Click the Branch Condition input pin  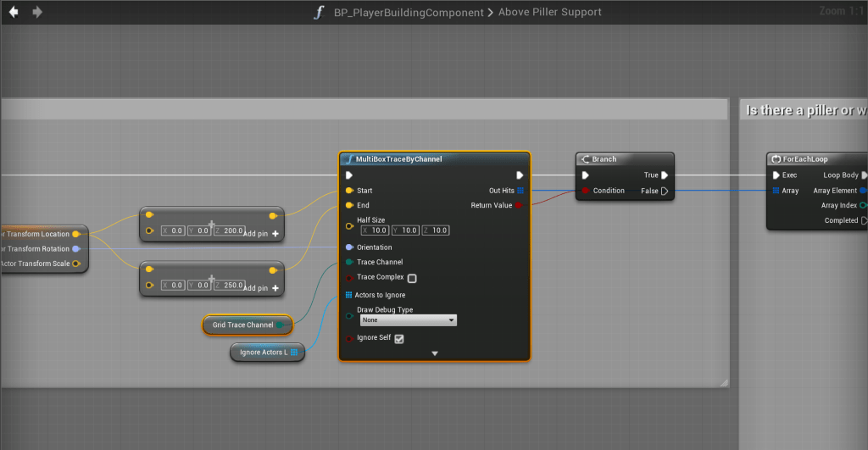[x=585, y=191]
